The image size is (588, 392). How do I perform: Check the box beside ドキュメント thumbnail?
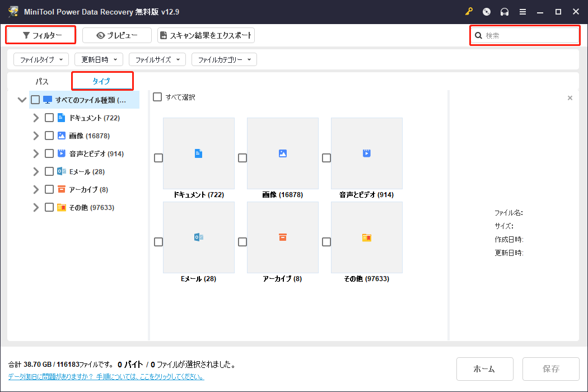158,158
